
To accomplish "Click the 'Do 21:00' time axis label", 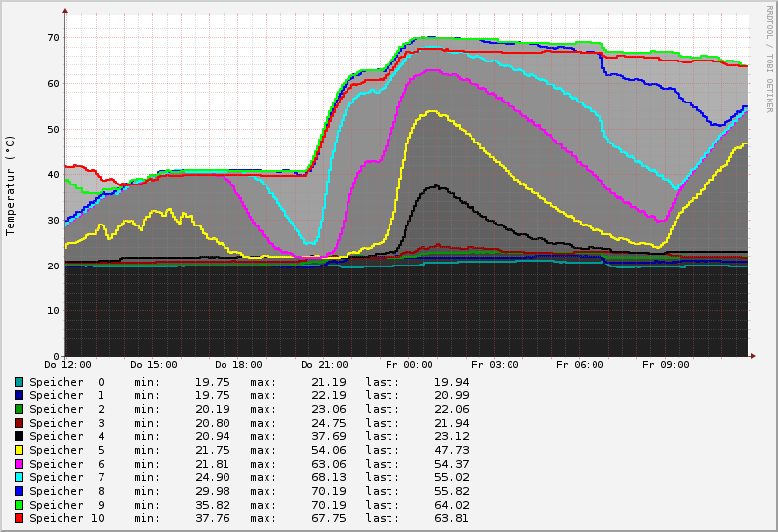I will pyautogui.click(x=322, y=365).
